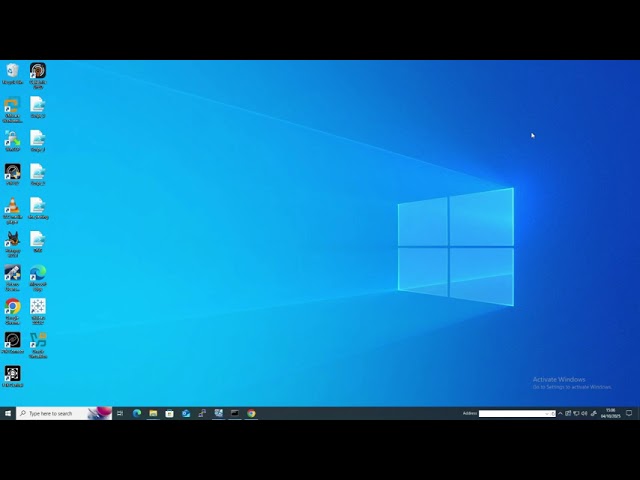Open the taskbar clock and calendar
640x480 pixels.
(611, 413)
